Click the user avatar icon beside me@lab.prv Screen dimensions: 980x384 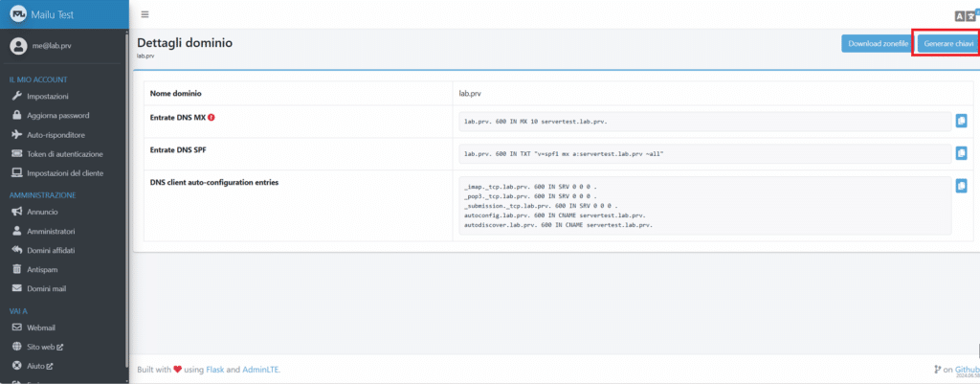pos(19,46)
